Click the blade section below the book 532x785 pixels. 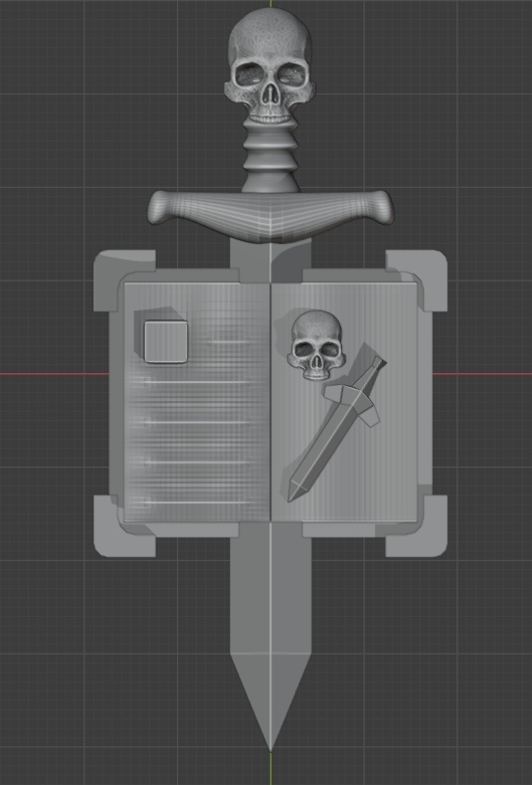tap(270, 595)
